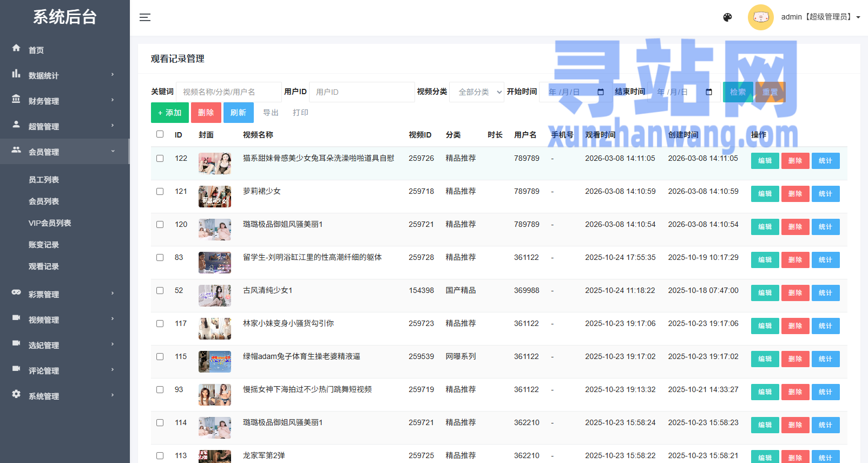The width and height of the screenshot is (868, 463).
Task: Open the calendar picker in 开始时间
Action: point(600,92)
